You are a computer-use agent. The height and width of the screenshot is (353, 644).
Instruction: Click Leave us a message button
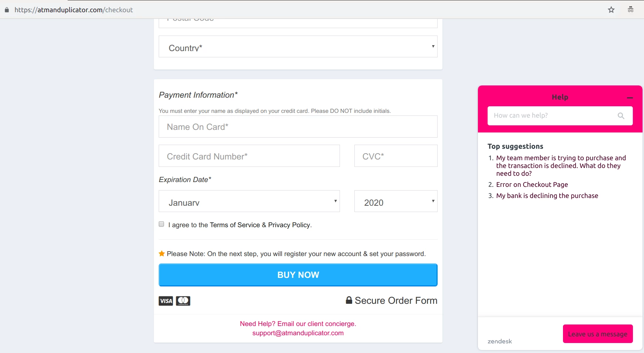597,334
